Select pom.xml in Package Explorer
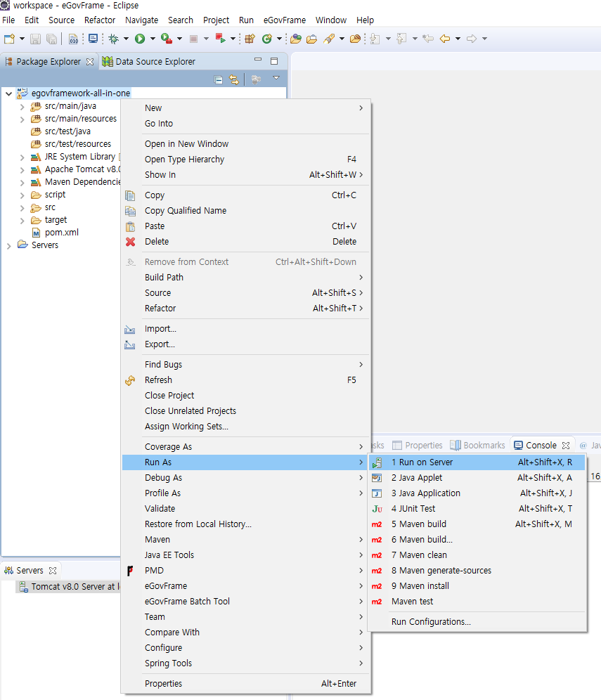Viewport: 601px width, 700px height. 60,233
